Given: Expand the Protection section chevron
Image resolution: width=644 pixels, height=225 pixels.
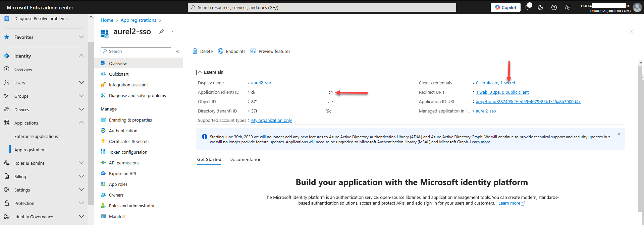Looking at the screenshot, I should click(x=81, y=203).
